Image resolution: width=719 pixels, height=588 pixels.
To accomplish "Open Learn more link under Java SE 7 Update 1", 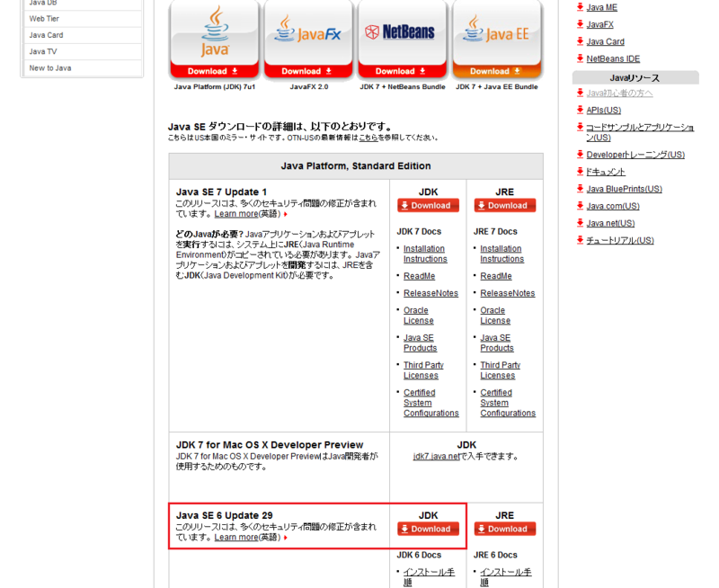I will tap(236, 214).
